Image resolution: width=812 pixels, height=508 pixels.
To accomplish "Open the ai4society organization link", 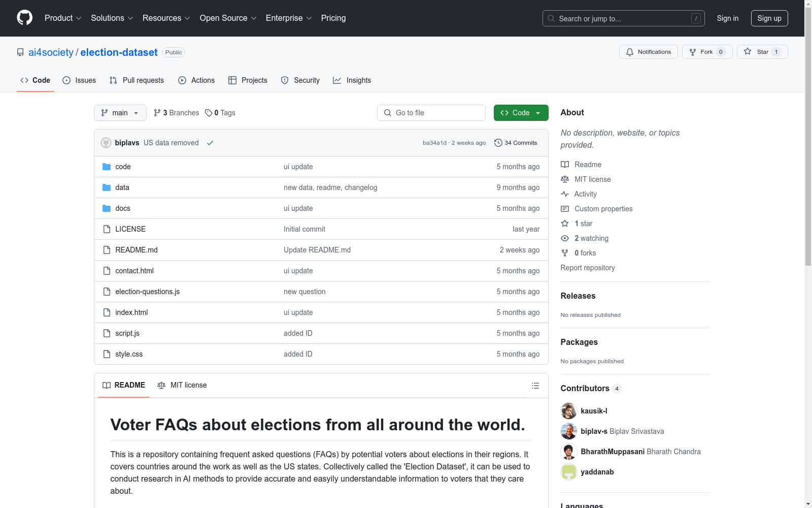I will (x=51, y=52).
